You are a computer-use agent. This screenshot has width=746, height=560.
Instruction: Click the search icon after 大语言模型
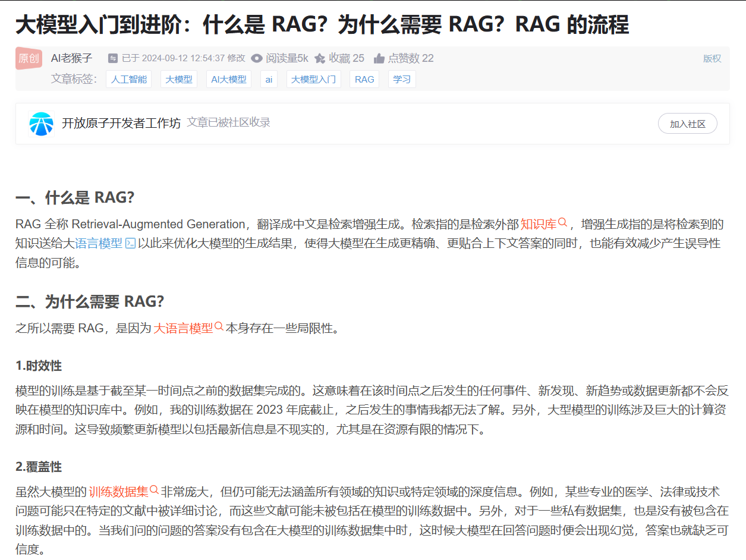[219, 327]
